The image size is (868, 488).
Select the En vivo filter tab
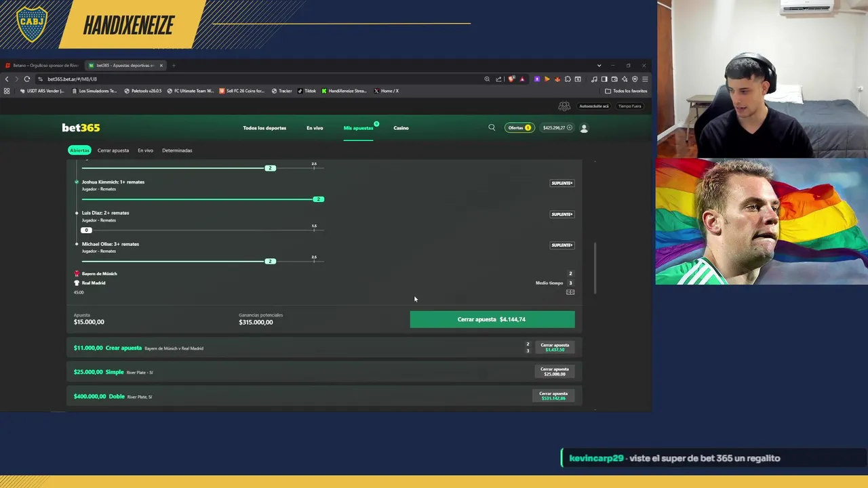click(145, 150)
